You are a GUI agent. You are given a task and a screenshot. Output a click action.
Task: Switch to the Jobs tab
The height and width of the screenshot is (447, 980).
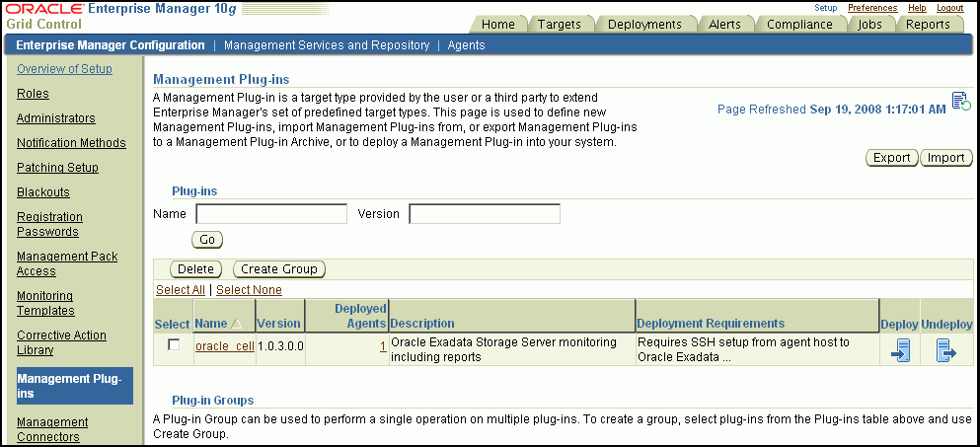tap(870, 24)
